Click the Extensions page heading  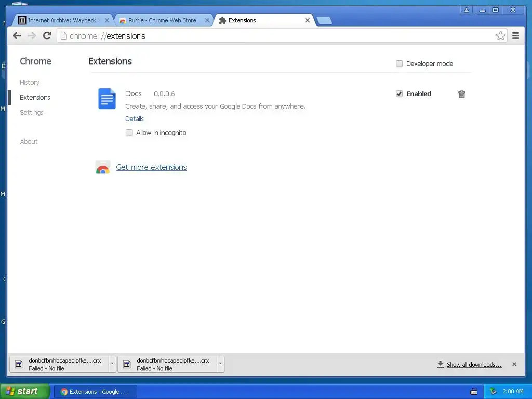click(x=110, y=61)
